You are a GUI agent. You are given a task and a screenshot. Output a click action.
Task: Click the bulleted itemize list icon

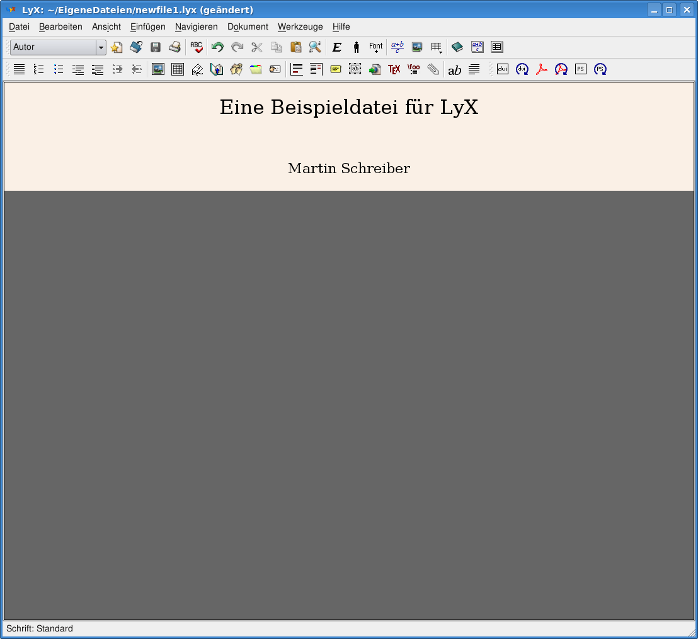tap(58, 69)
